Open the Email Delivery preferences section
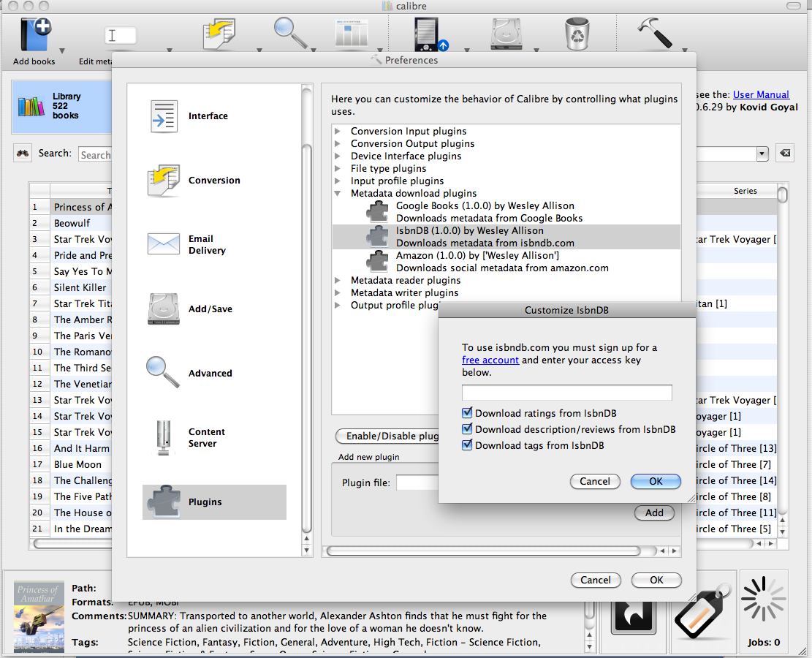Image resolution: width=812 pixels, height=658 pixels. coord(214,244)
